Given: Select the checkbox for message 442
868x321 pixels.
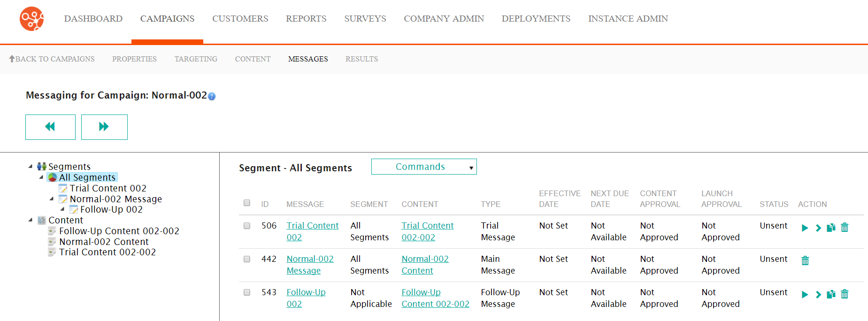Looking at the screenshot, I should [247, 259].
